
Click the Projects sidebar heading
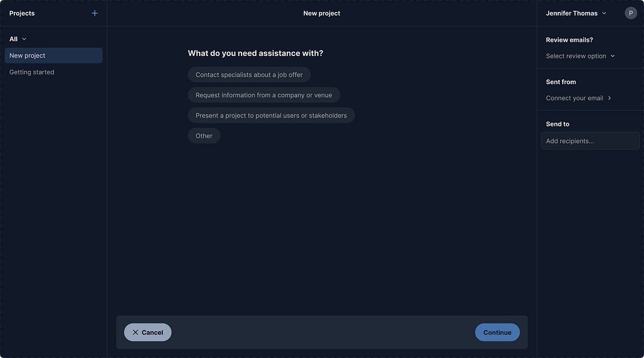22,13
